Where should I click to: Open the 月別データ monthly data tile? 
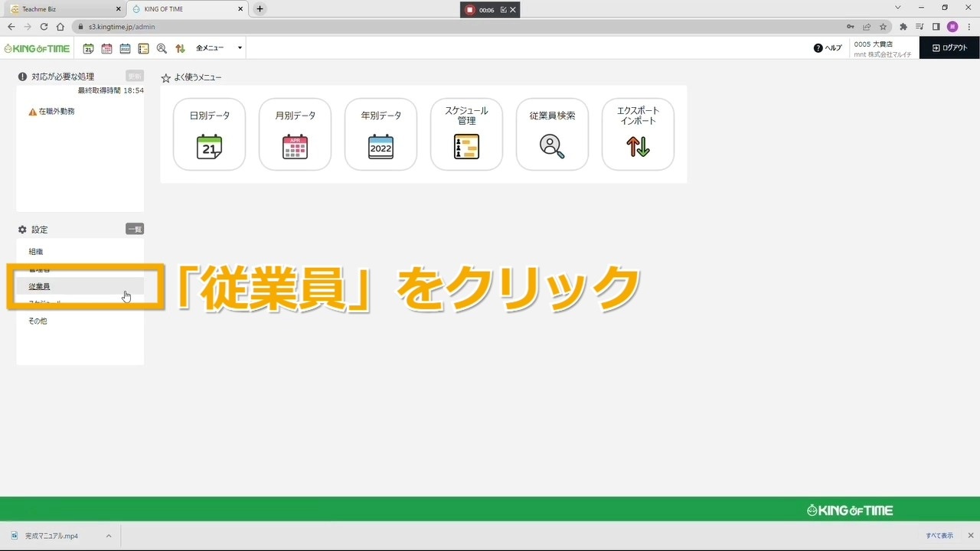pyautogui.click(x=295, y=134)
